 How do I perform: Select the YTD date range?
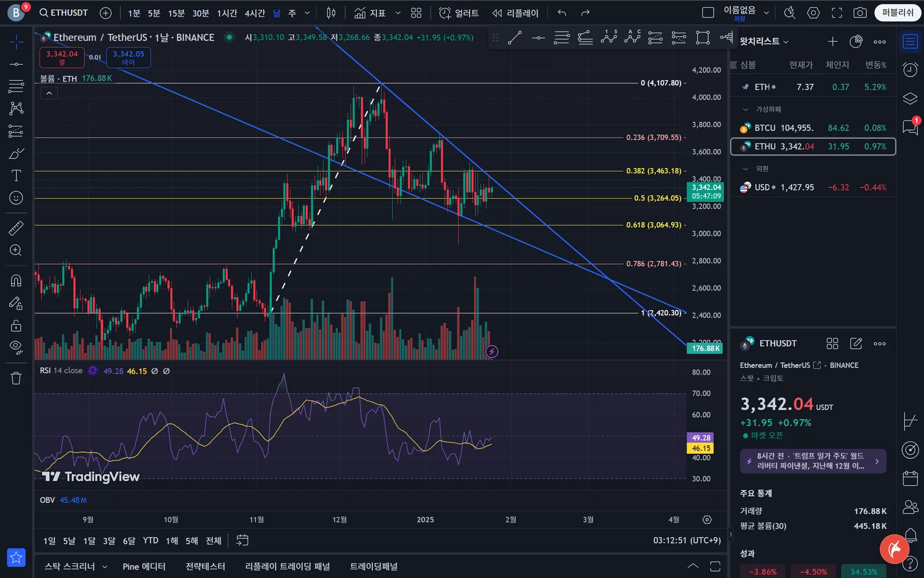pyautogui.click(x=151, y=541)
